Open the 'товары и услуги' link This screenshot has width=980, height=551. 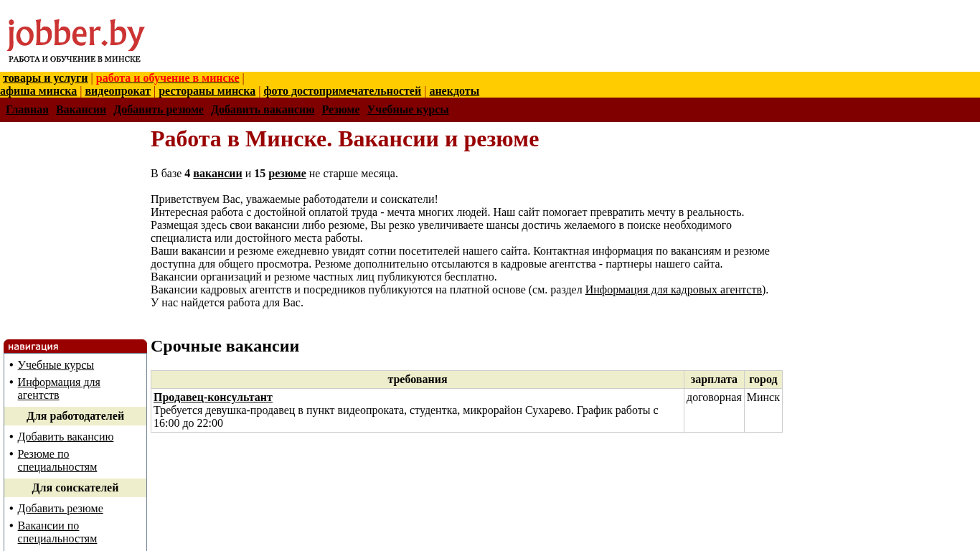click(45, 78)
